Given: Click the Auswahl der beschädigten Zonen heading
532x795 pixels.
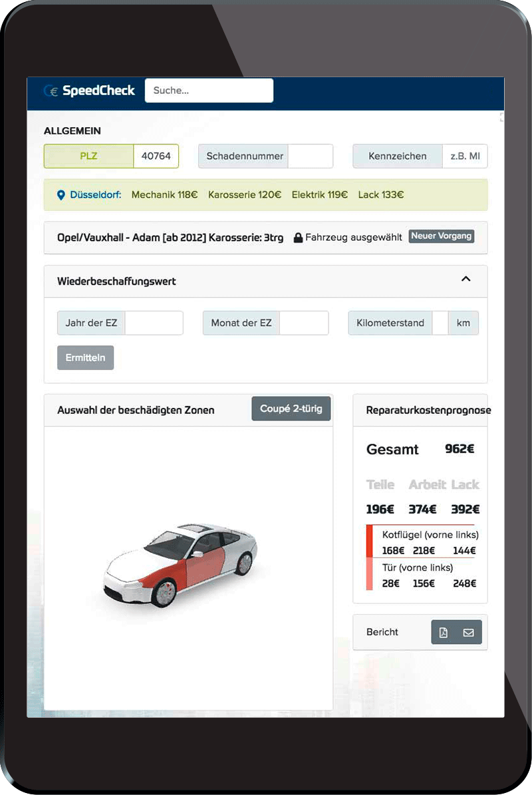Looking at the screenshot, I should coord(135,410).
